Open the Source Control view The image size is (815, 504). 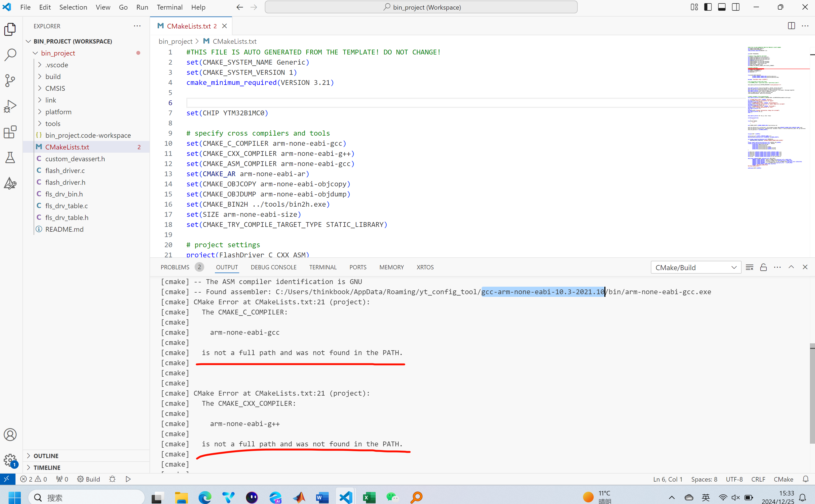(10, 80)
